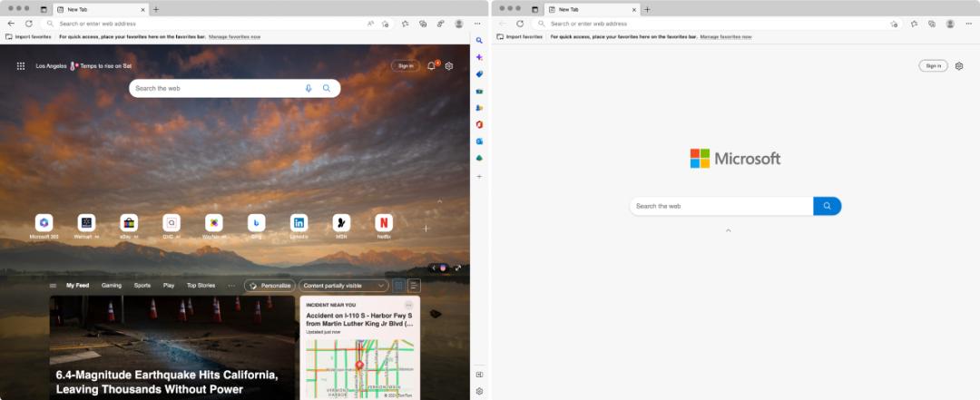
Task: Switch to the Gaming feed tab
Action: click(x=112, y=286)
